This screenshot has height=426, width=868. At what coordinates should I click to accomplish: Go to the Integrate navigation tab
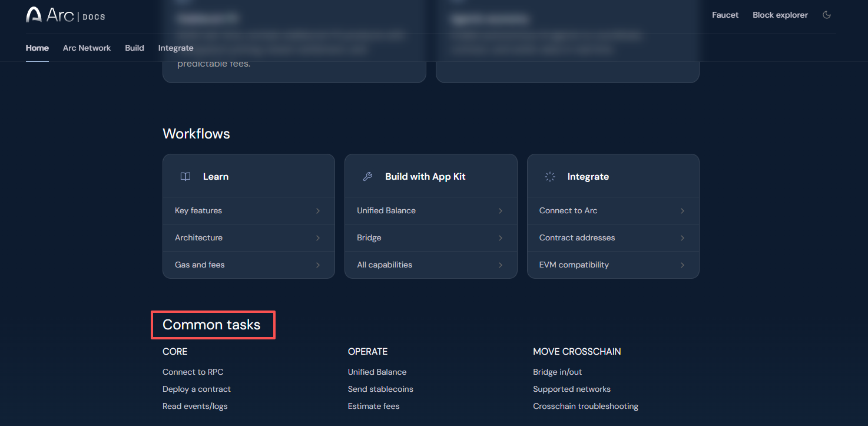click(175, 48)
